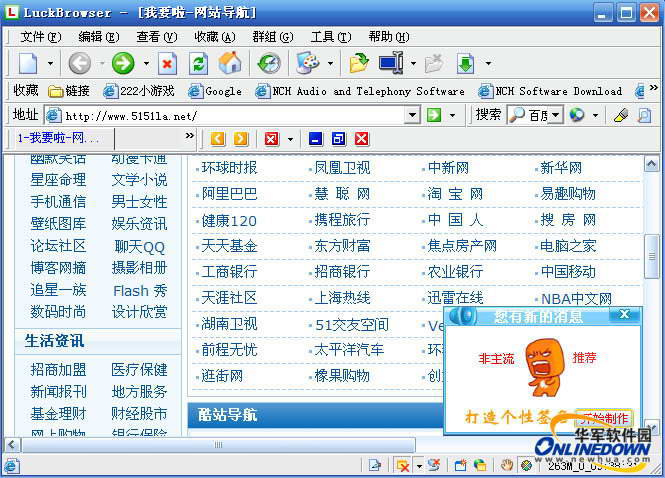Viewport: 665px width, 478px height.
Task: Click the 开始制作 button in the popup
Action: (604, 419)
